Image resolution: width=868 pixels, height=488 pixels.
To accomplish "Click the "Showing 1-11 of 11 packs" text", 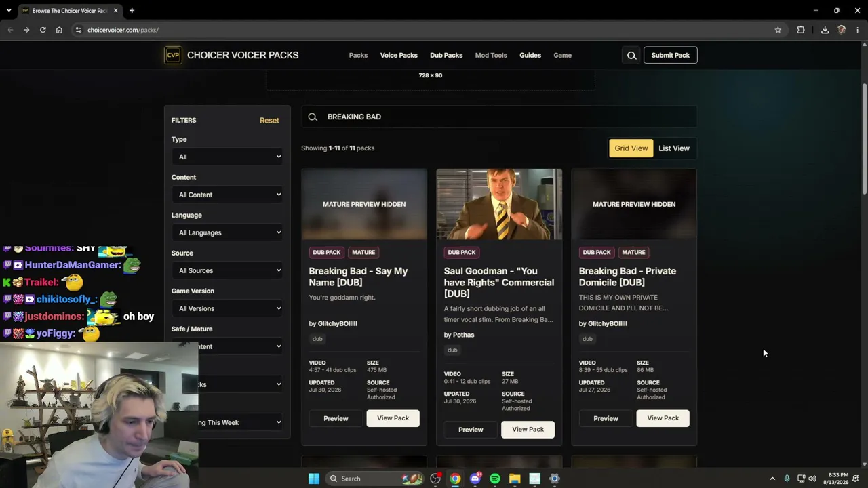I will (x=338, y=148).
